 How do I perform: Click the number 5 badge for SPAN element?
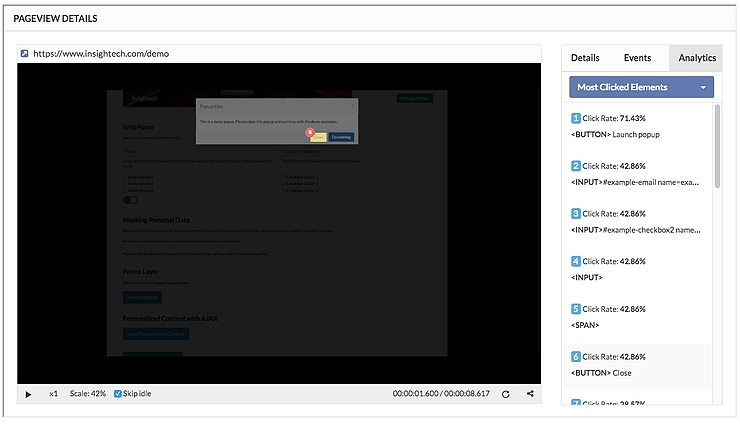pos(575,309)
